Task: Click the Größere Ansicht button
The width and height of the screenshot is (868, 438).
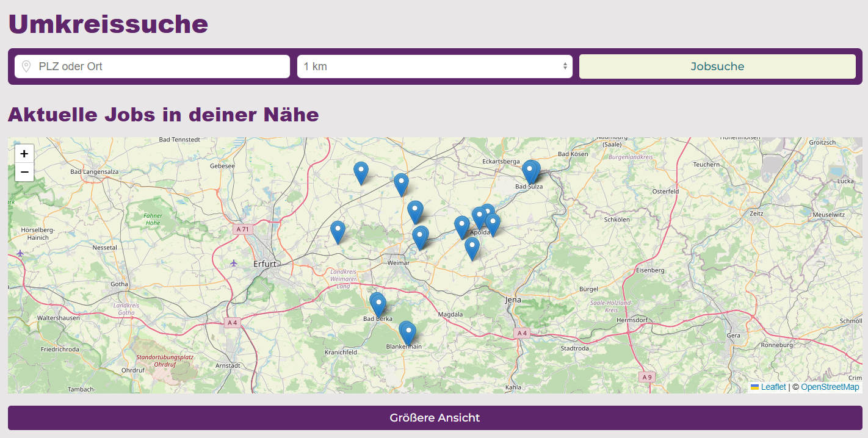Action: click(x=434, y=418)
